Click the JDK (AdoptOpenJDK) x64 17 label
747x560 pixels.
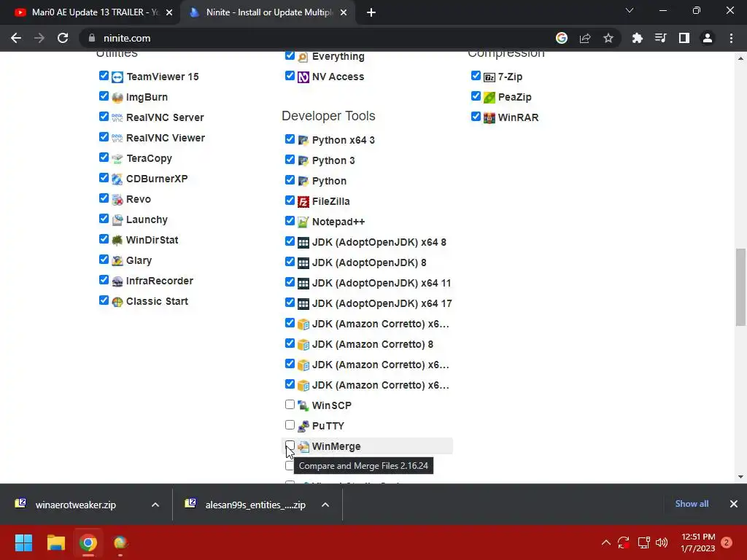[x=382, y=304]
